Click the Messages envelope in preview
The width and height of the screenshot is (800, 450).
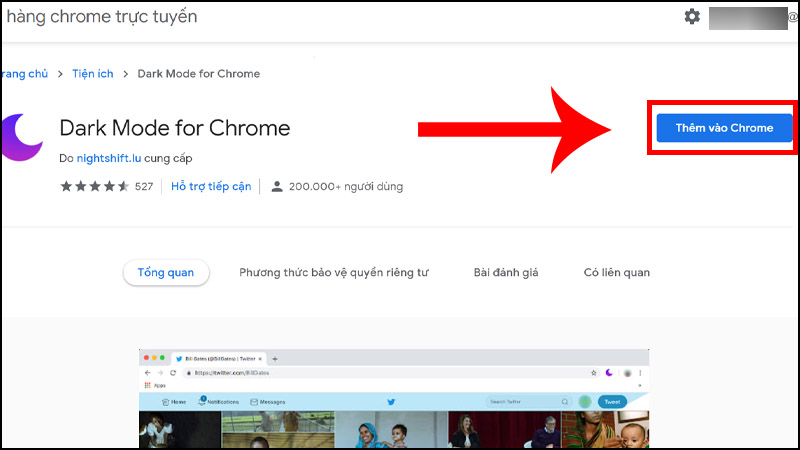click(x=255, y=402)
